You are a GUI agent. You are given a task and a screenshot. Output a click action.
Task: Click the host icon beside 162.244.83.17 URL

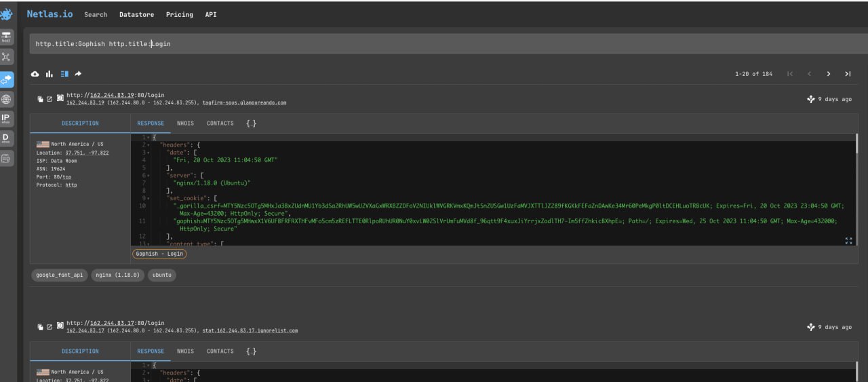(x=60, y=327)
